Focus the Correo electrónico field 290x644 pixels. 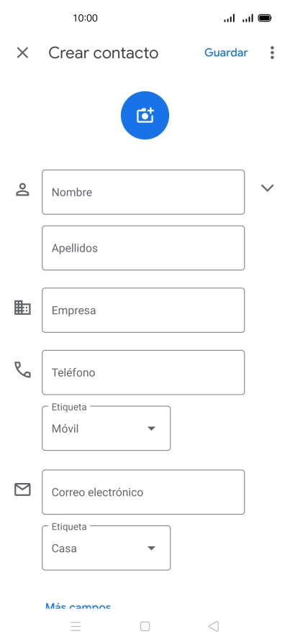143,492
